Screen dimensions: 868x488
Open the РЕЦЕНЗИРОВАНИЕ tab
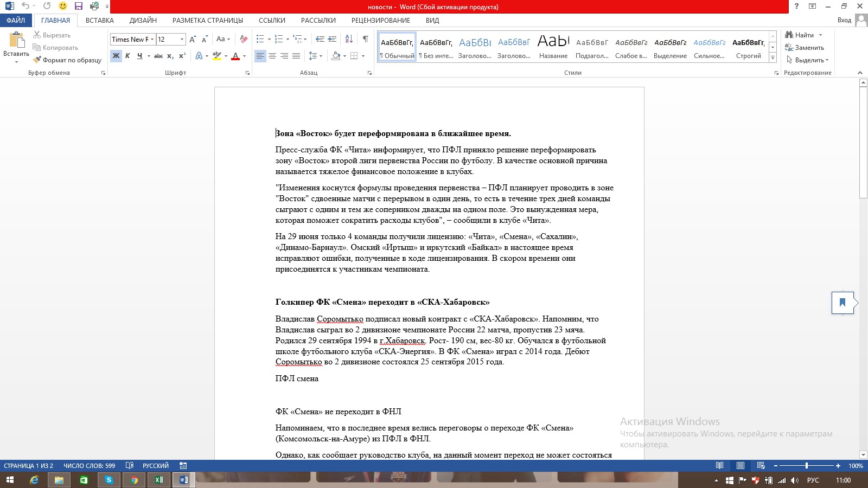click(x=381, y=21)
